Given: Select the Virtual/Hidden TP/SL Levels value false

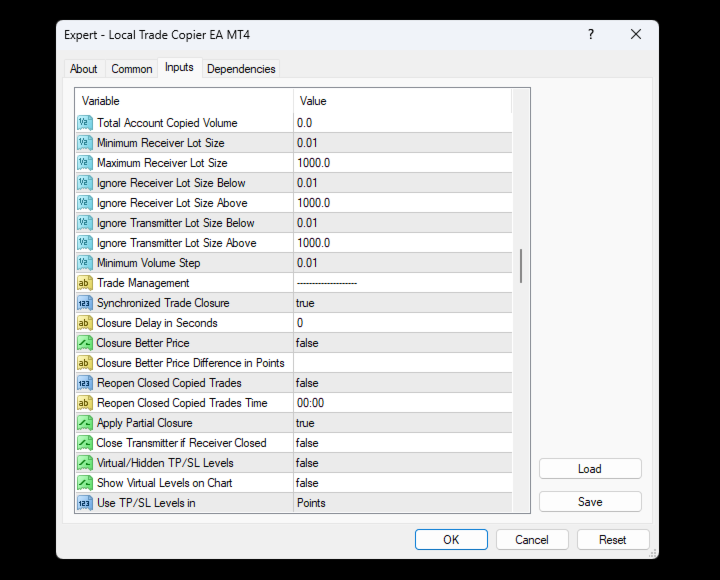Looking at the screenshot, I should (x=403, y=463).
